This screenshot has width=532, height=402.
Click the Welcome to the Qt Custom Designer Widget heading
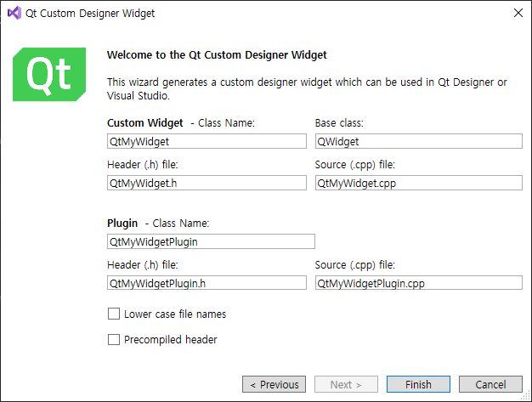(x=217, y=55)
